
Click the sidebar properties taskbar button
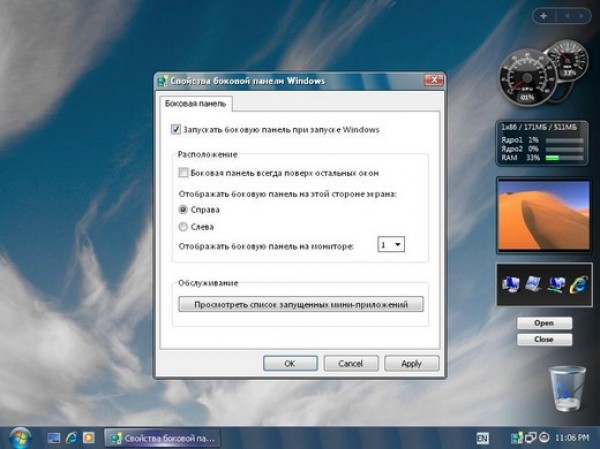pyautogui.click(x=163, y=438)
